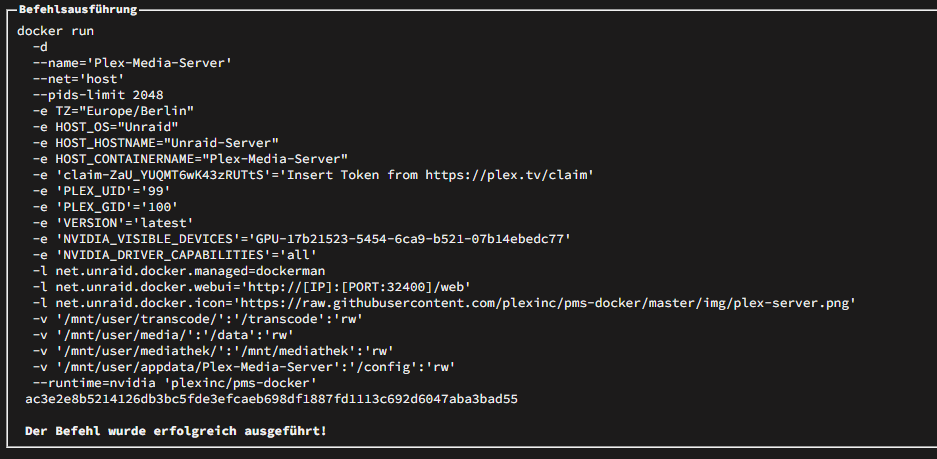Screen dimensions: 937x459
Task: Click the '--runtime=nvidia plexinc/pms-docker' line
Action: coord(175,382)
